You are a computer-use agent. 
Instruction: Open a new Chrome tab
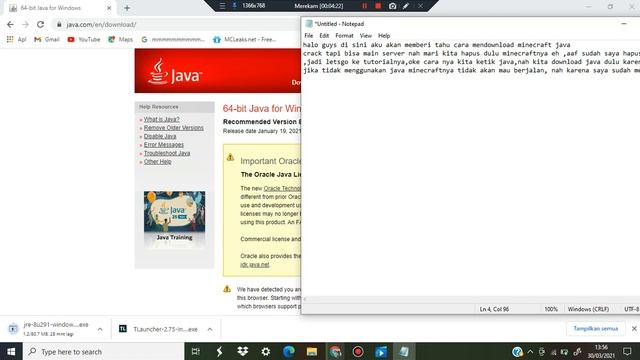(x=127, y=8)
